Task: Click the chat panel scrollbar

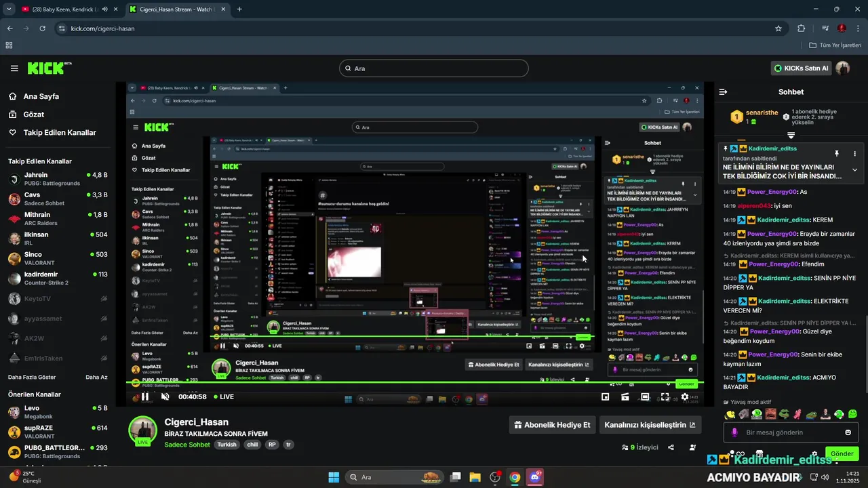Action: click(x=865, y=353)
